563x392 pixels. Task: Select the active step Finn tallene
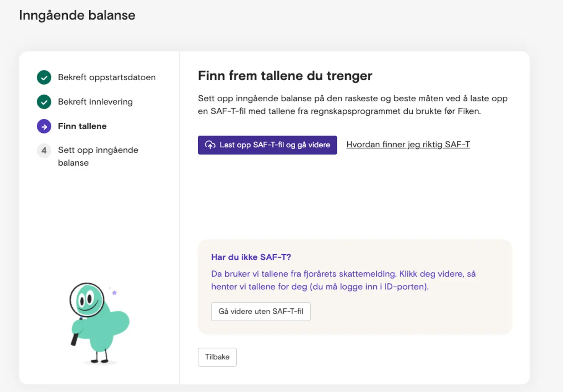tap(83, 126)
